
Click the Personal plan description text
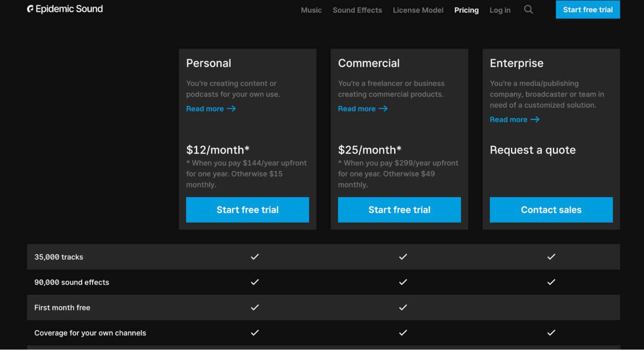tap(233, 89)
